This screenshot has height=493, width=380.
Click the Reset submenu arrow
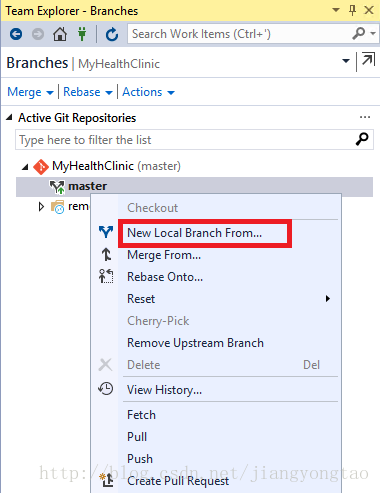click(x=328, y=299)
